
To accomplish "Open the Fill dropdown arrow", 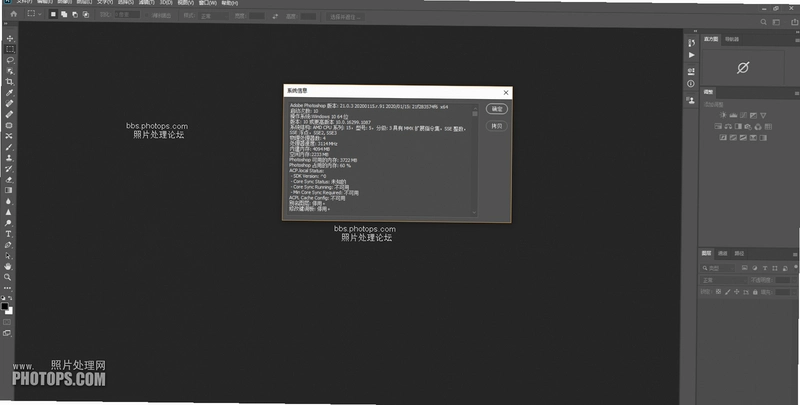I will click(x=792, y=292).
